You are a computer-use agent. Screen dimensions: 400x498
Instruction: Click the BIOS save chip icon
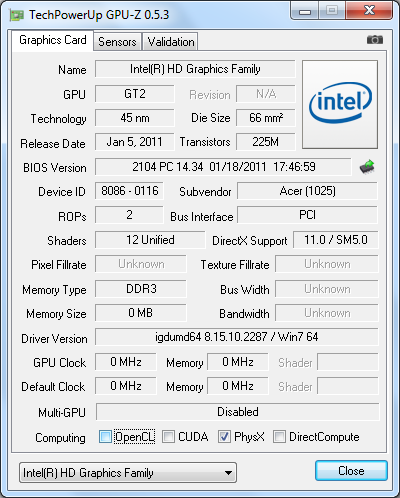pyautogui.click(x=367, y=167)
